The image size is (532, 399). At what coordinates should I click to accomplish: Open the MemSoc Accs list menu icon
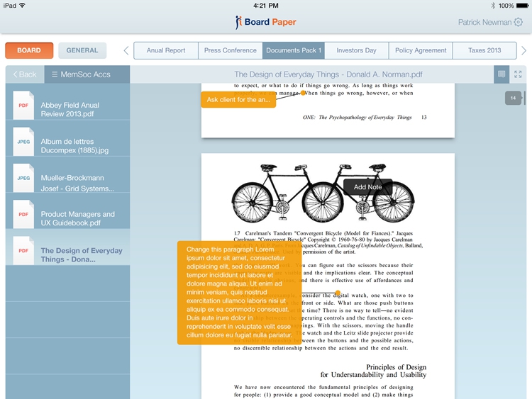(x=55, y=74)
